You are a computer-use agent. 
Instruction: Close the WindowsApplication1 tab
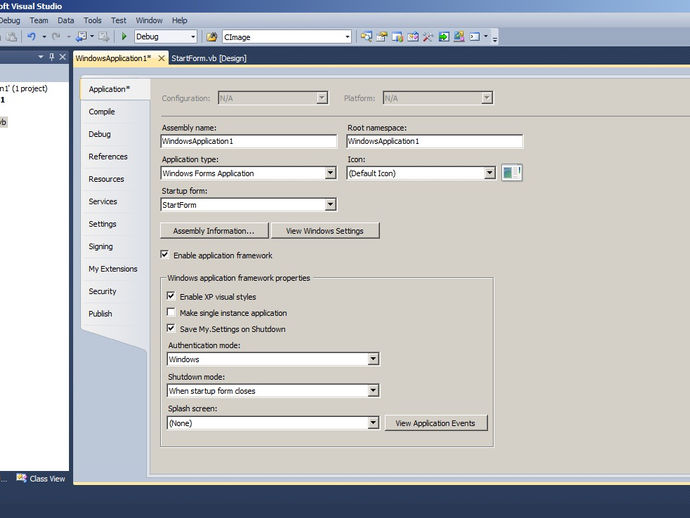pos(161,58)
